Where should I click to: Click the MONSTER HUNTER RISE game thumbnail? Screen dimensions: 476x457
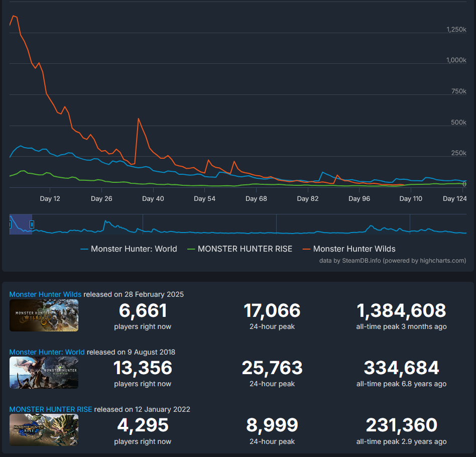pos(44,430)
